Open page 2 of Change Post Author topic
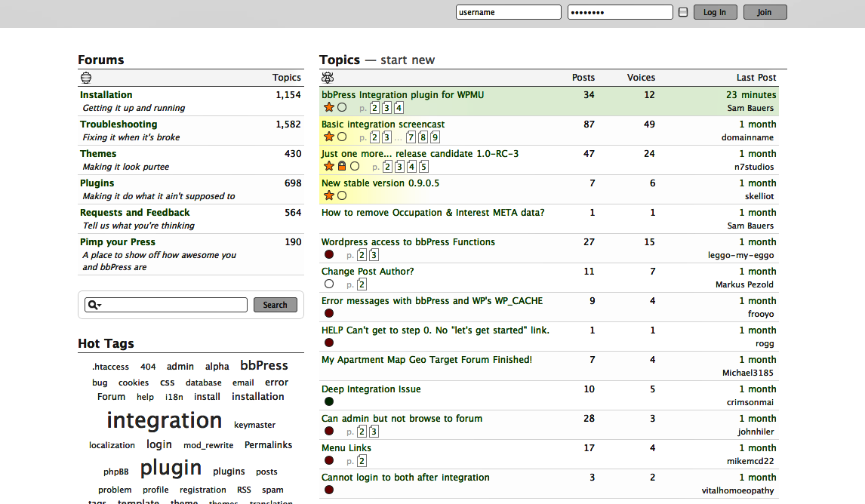This screenshot has width=865, height=504. point(362,284)
